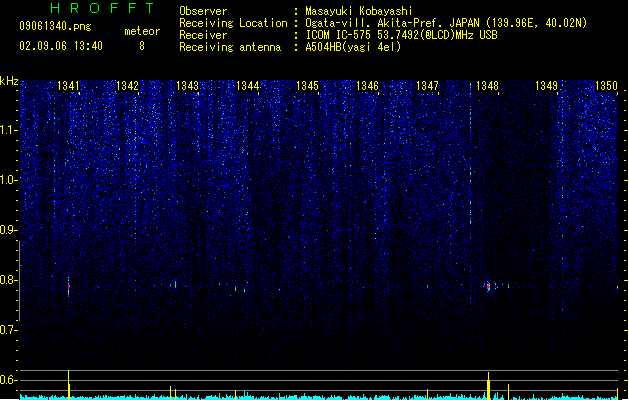Viewport: 629px width, 400px height.
Task: Select observer name Masayuki Kobayashi
Action: pos(359,11)
